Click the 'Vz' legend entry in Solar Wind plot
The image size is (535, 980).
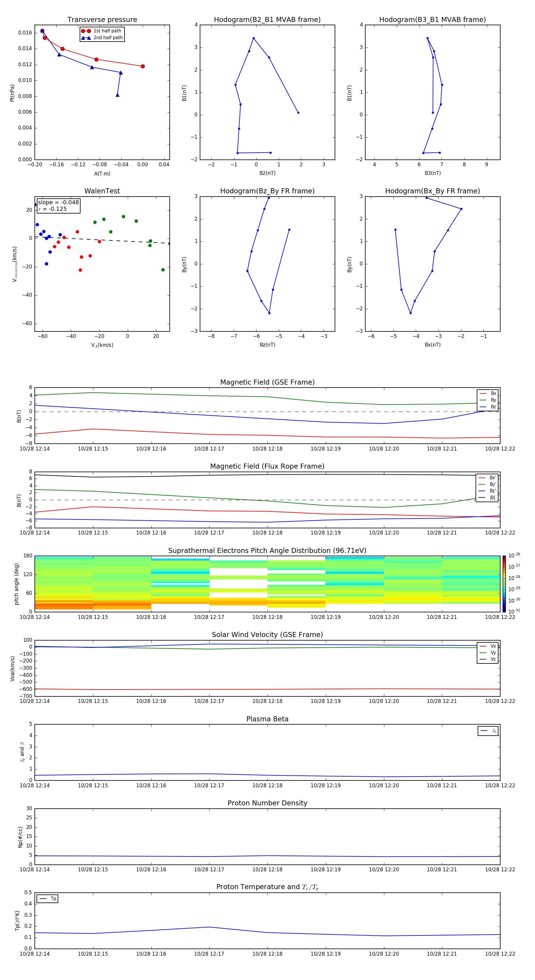pos(488,659)
